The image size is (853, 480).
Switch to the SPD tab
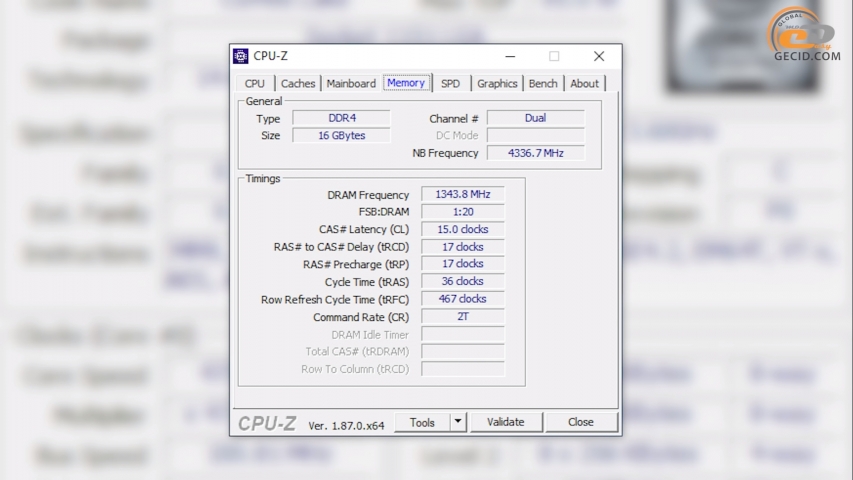450,83
